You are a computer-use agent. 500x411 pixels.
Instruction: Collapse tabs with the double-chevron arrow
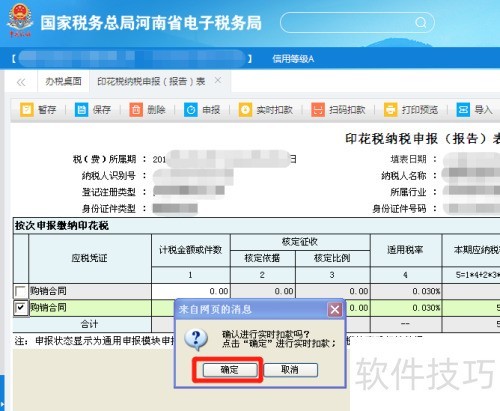pyautogui.click(x=21, y=82)
